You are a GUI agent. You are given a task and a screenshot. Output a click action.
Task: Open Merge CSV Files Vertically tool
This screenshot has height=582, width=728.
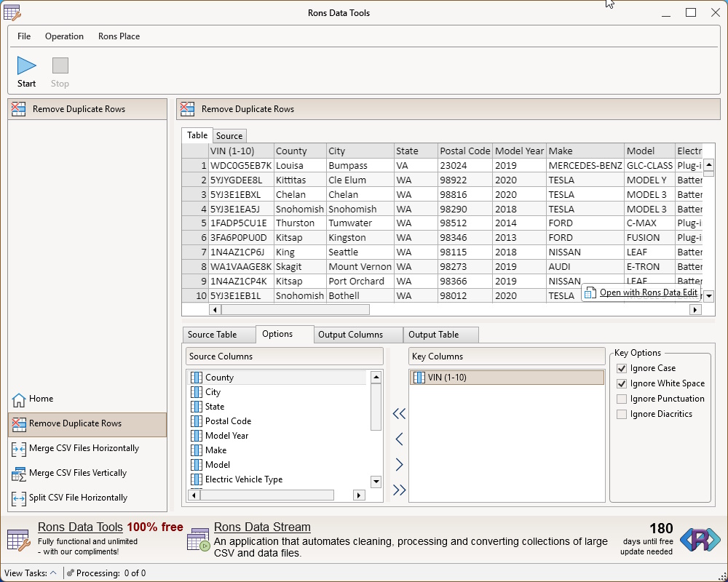[x=87, y=473]
